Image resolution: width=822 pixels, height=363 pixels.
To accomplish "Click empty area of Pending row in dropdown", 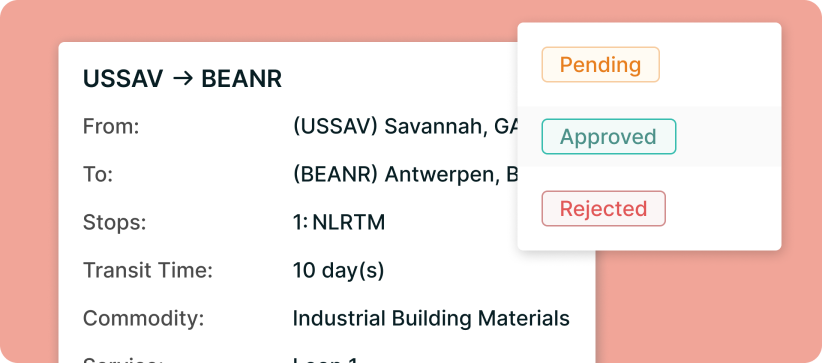I will coord(723,65).
